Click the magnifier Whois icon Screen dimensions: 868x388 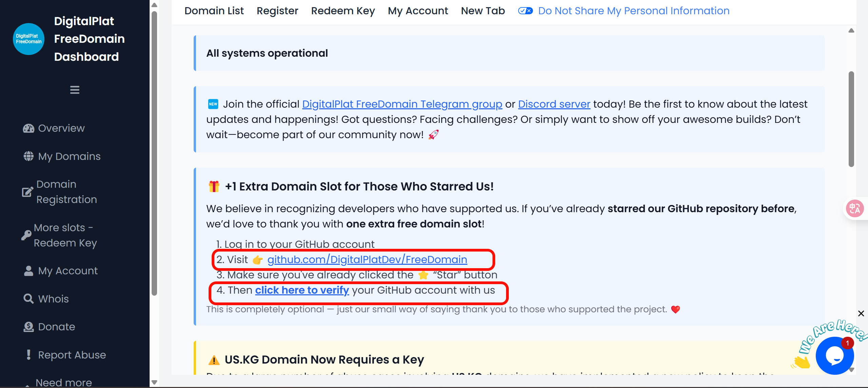pyautogui.click(x=28, y=299)
